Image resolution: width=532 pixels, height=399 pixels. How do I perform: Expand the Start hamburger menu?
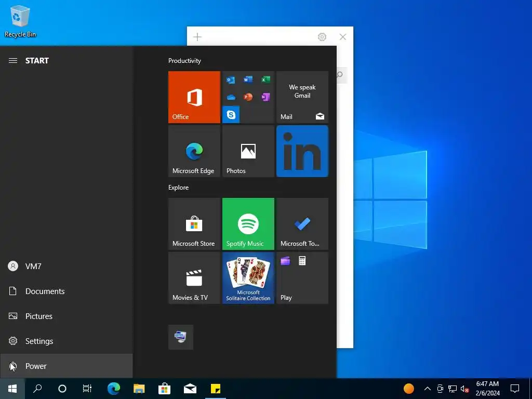[13, 61]
